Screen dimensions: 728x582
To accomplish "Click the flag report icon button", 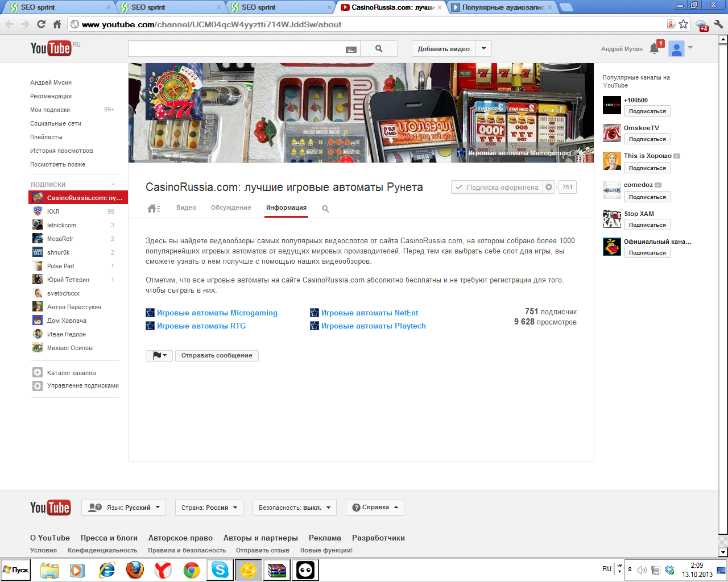I will (x=159, y=355).
